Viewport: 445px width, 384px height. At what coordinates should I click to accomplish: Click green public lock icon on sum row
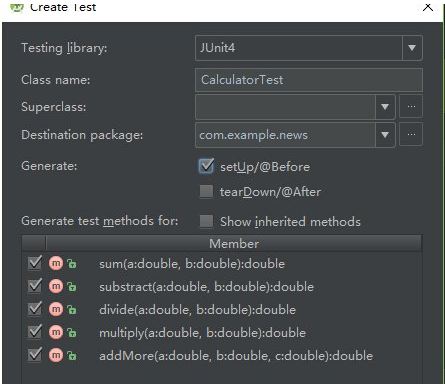[72, 264]
